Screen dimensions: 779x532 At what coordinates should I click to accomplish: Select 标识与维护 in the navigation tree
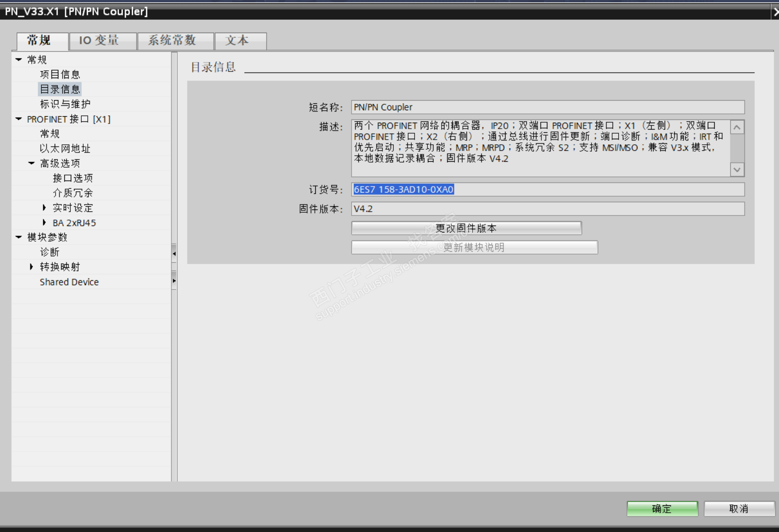(65, 104)
